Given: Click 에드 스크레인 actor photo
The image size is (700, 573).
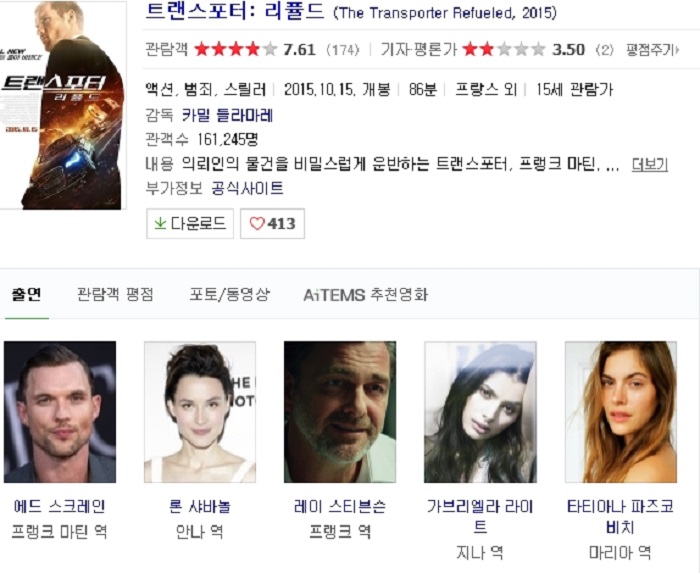Looking at the screenshot, I should pyautogui.click(x=60, y=412).
